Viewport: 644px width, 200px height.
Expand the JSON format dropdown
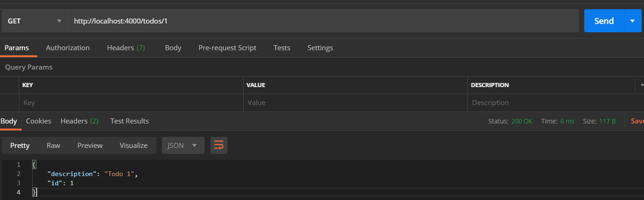(183, 145)
